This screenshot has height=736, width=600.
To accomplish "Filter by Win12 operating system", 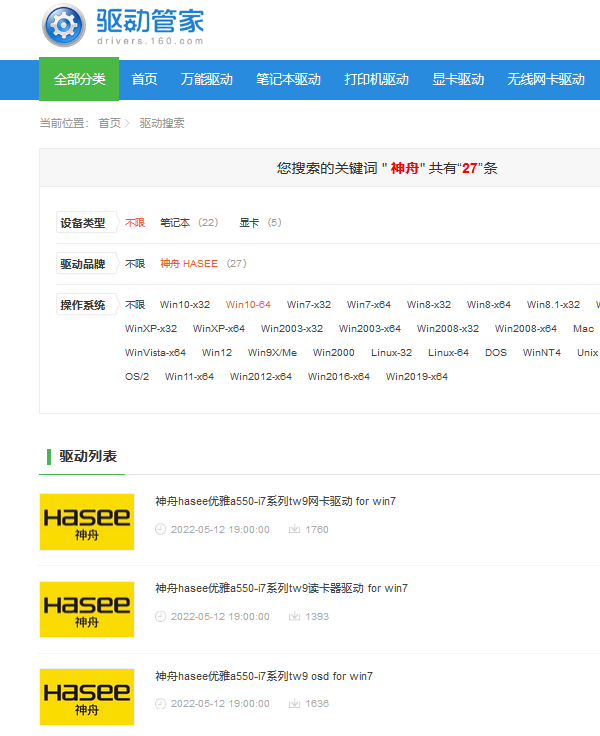I will [x=217, y=353].
